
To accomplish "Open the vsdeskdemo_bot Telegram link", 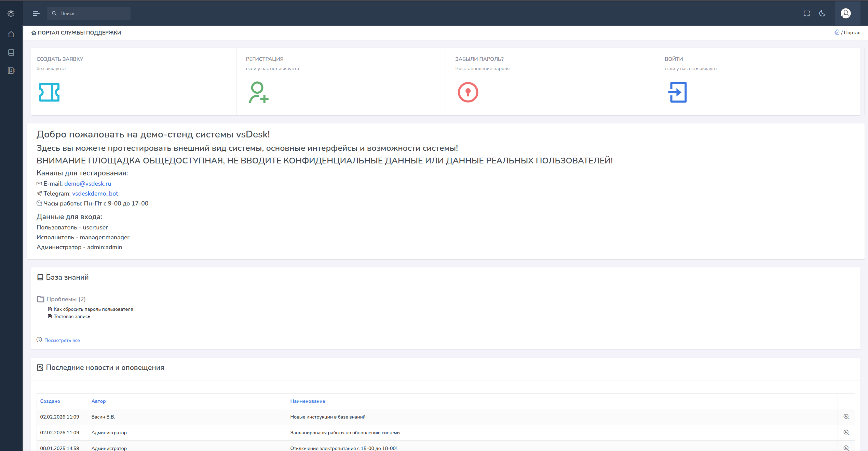I will coord(95,194).
